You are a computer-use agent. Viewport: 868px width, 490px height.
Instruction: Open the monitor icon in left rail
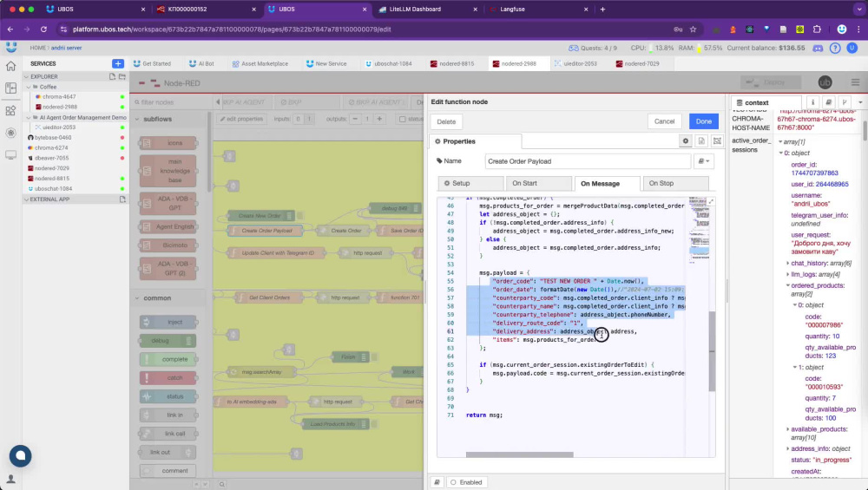pos(10,155)
